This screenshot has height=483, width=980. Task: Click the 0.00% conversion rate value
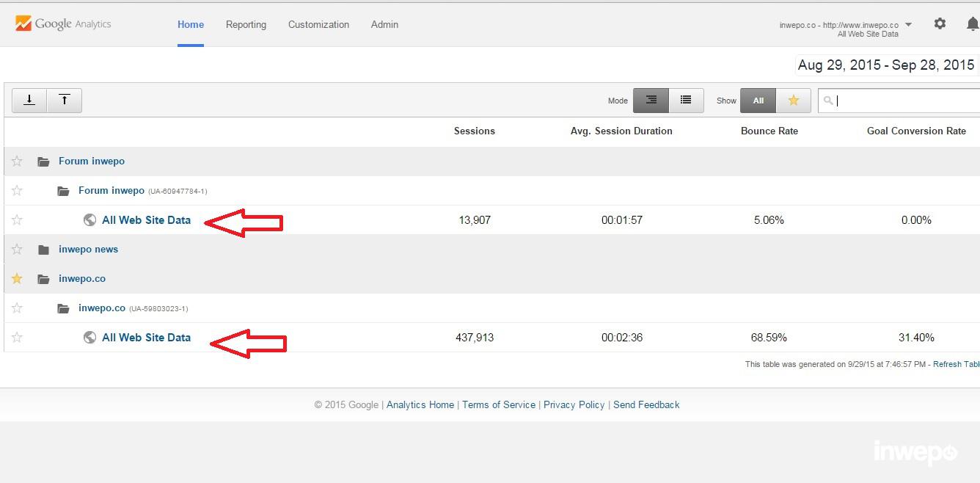916,219
